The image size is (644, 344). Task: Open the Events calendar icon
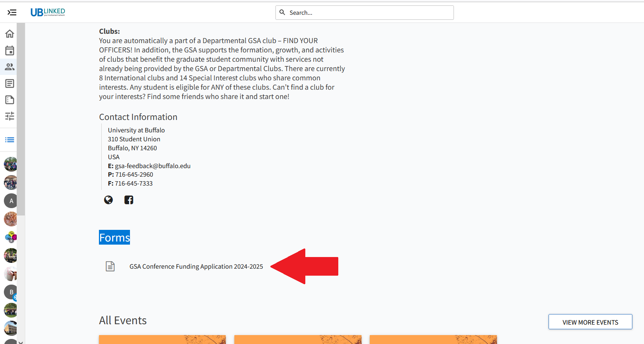pos(10,50)
